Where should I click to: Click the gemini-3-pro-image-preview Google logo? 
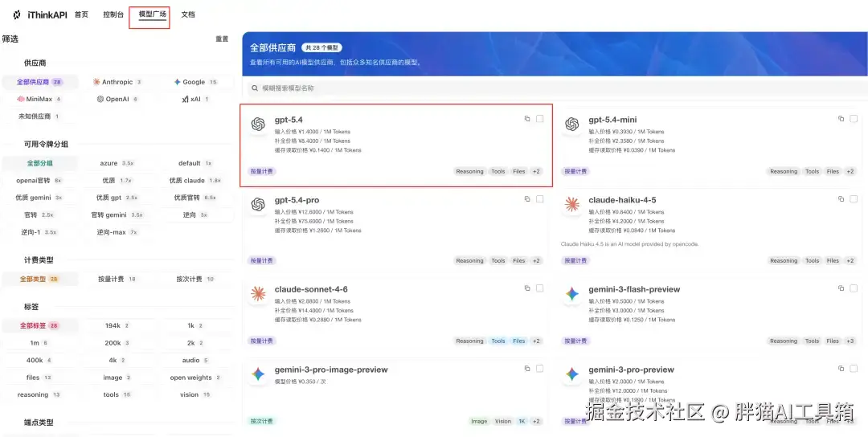click(258, 374)
